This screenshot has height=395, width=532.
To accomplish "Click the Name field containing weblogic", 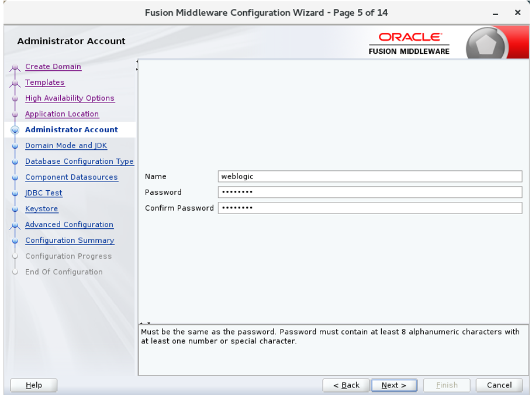I will click(370, 177).
